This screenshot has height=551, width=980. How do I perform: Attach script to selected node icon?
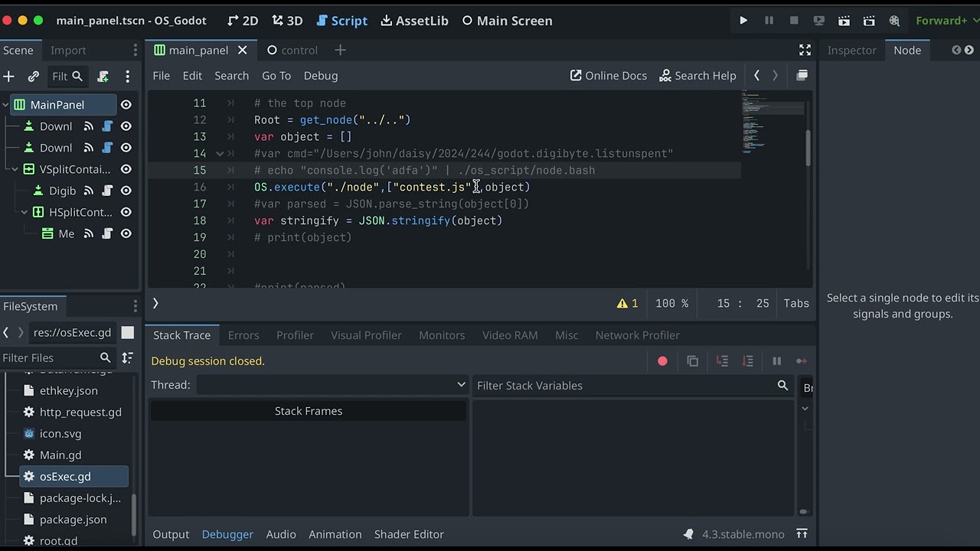click(x=103, y=76)
